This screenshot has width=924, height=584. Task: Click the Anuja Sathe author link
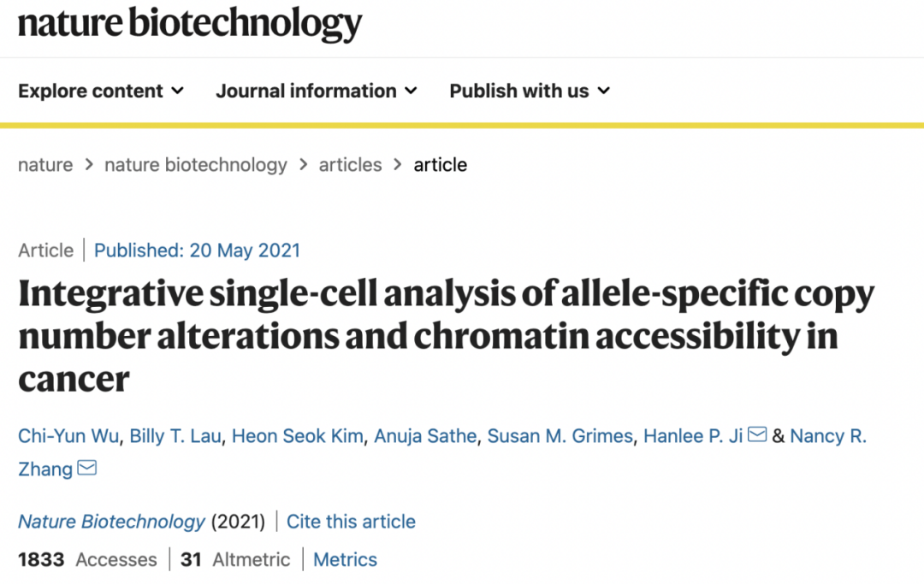[x=425, y=435]
